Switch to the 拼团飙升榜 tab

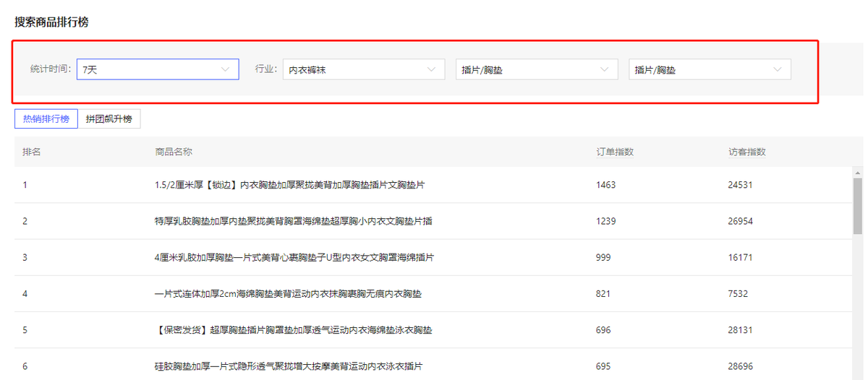pos(109,119)
